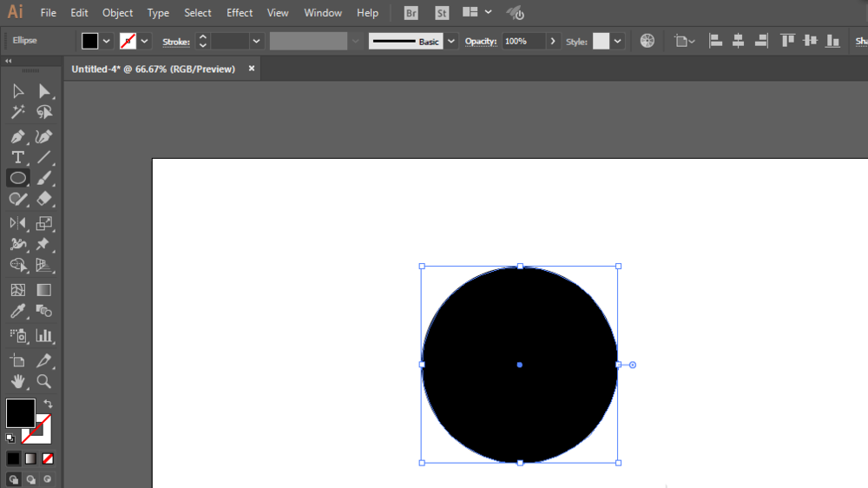Open the Window menu
868x488 pixels.
[x=323, y=13]
